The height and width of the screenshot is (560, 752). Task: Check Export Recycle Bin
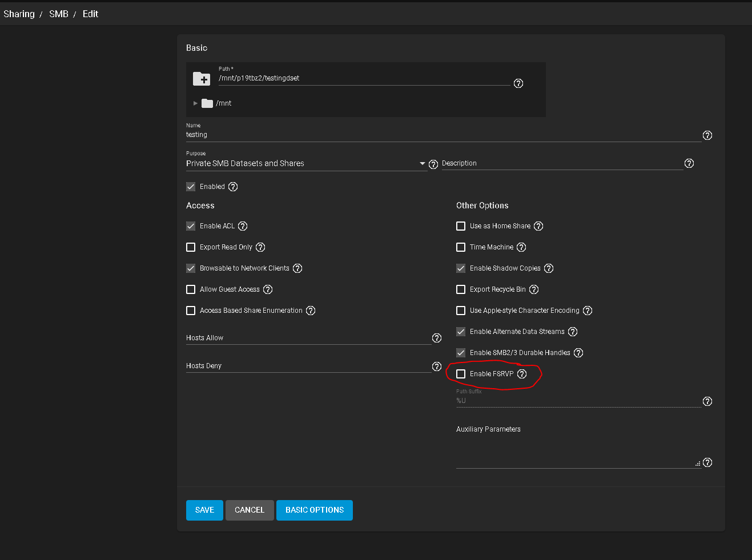tap(461, 289)
